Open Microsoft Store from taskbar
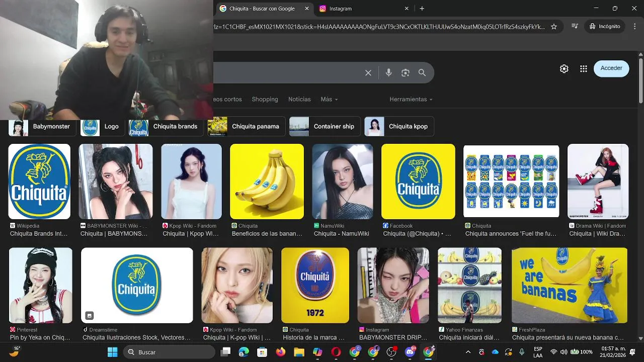644x362 pixels. (262, 352)
